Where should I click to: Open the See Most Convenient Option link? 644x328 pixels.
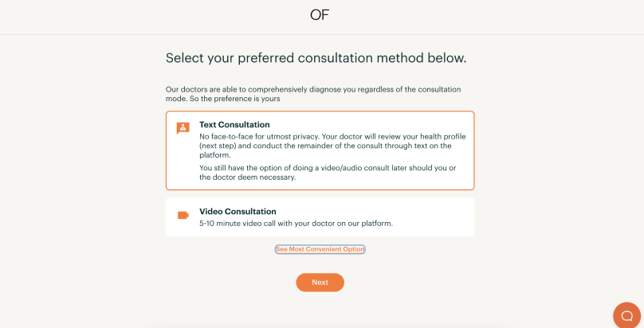coord(320,249)
